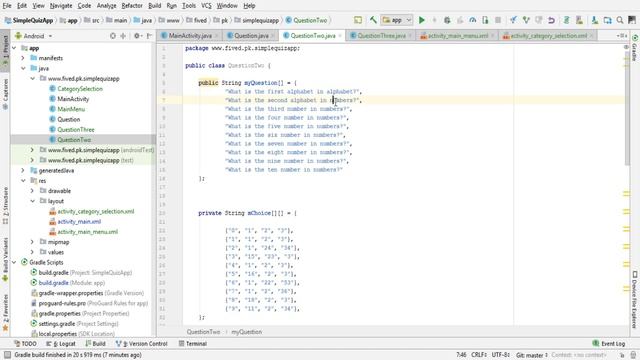Open Device File Explorer side panel
Screen dimensions: 640x360
[x=635, y=299]
